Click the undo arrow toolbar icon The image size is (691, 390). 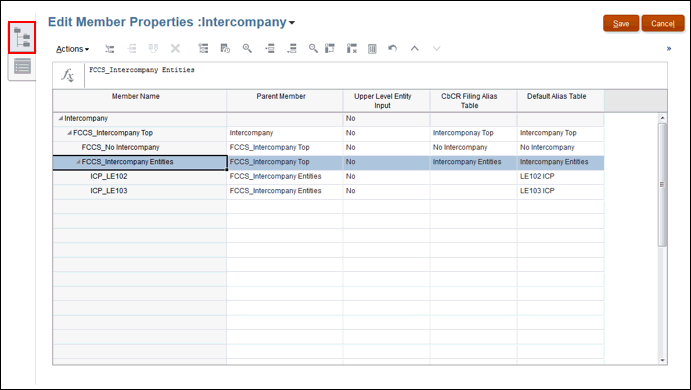click(393, 48)
